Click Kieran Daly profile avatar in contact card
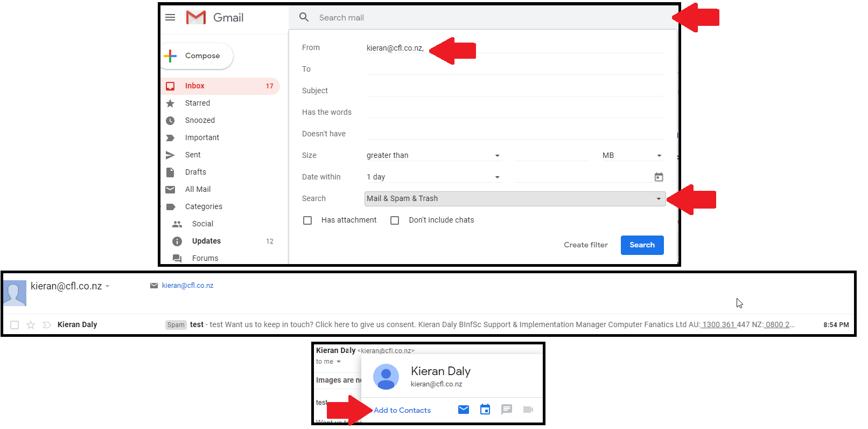This screenshot has height=429, width=868. point(386,377)
